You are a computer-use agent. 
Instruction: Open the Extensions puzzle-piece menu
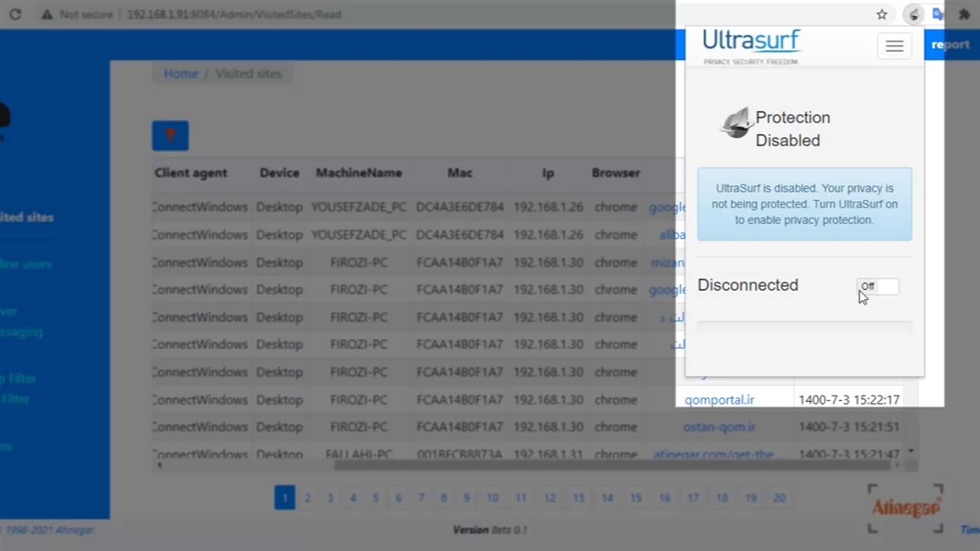coord(965,15)
